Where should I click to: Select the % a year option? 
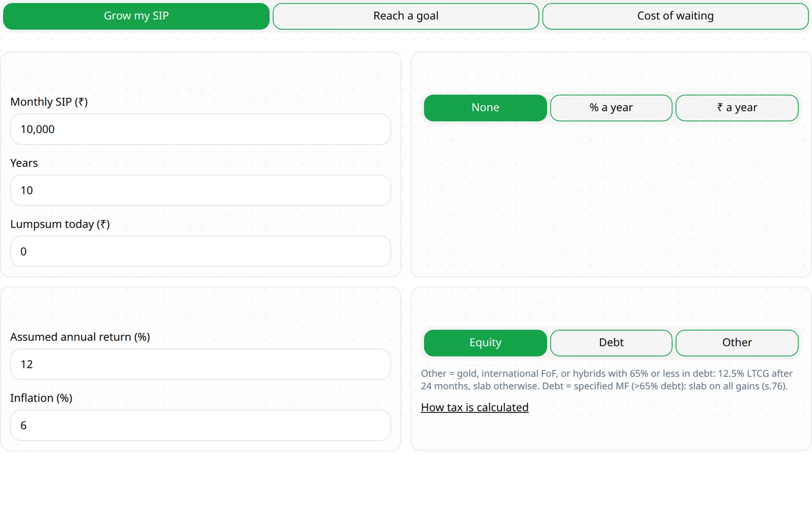point(611,108)
